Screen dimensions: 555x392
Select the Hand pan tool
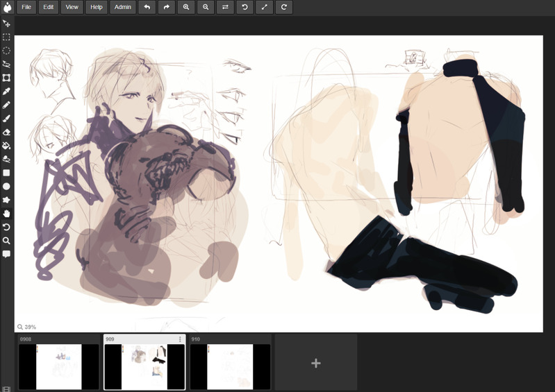[6, 214]
